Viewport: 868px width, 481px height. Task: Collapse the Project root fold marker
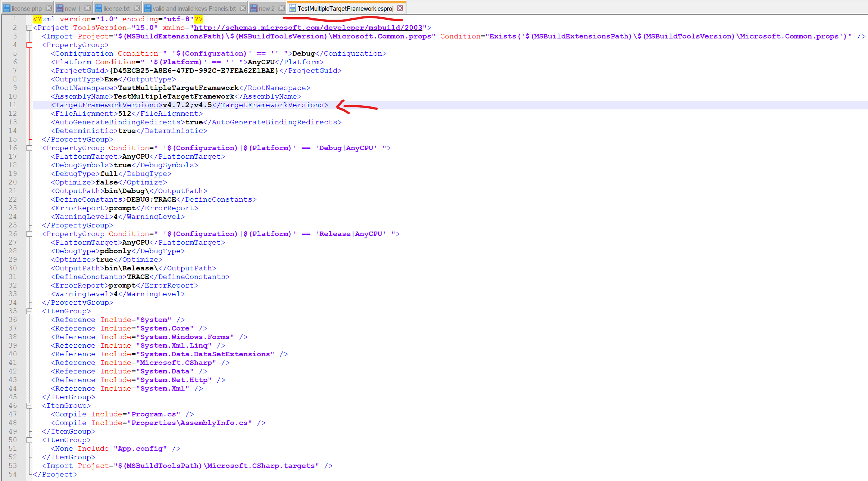pyautogui.click(x=29, y=28)
